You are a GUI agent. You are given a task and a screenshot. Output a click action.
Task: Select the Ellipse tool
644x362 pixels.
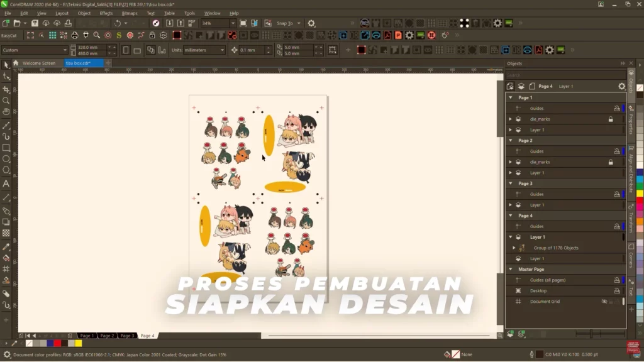(x=6, y=160)
